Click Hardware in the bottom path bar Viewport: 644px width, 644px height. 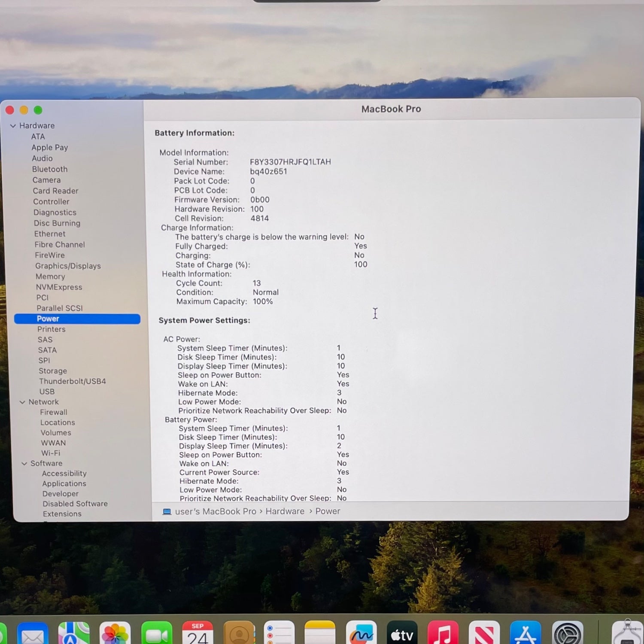coord(285,511)
